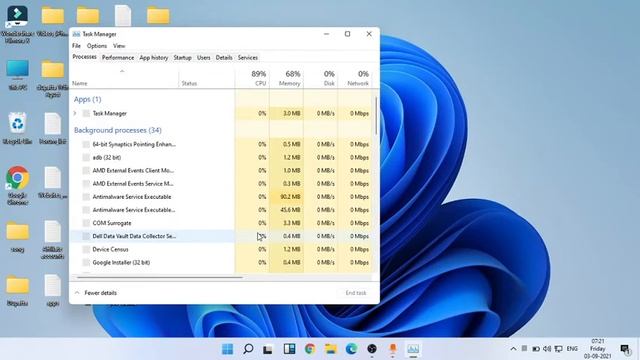640x360 pixels.
Task: Switch to the Details tab
Action: 224,58
